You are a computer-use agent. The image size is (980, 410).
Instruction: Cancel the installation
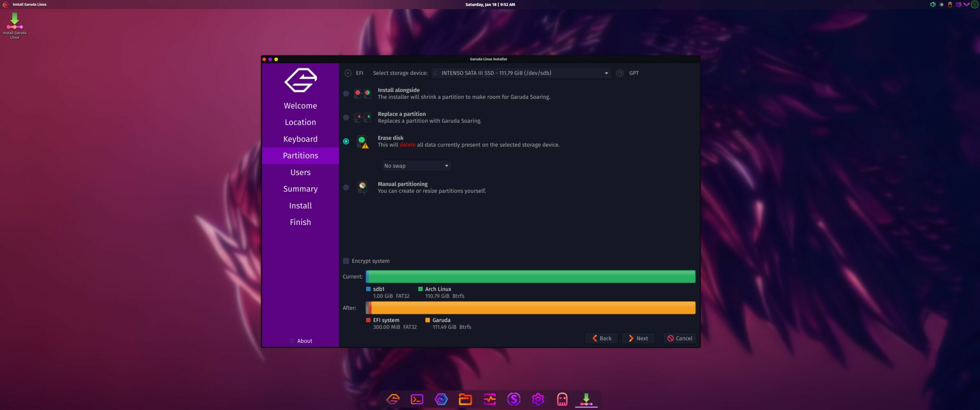680,338
